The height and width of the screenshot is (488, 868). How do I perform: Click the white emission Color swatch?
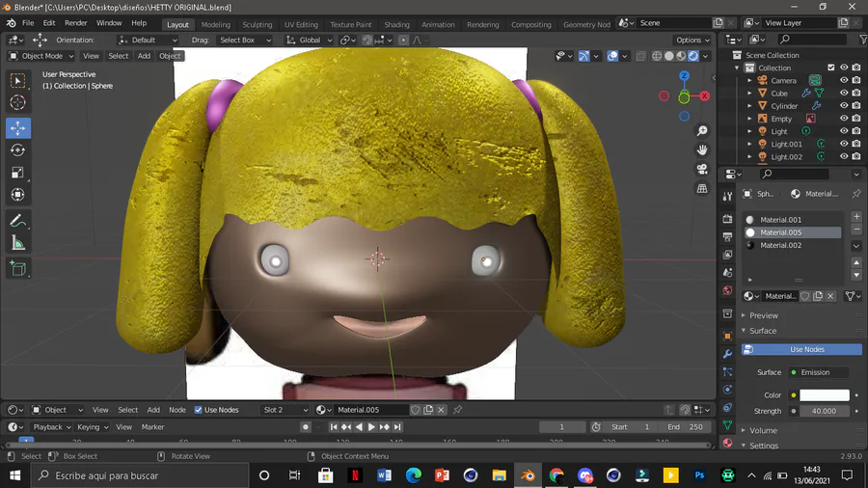click(x=825, y=395)
